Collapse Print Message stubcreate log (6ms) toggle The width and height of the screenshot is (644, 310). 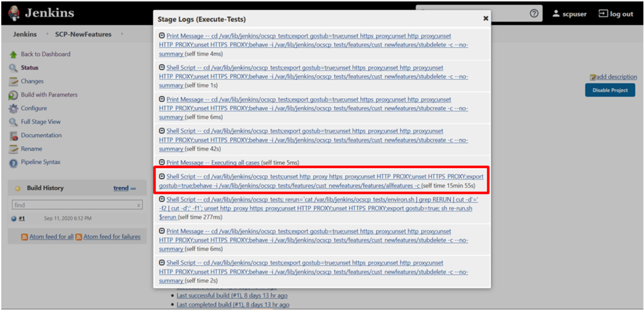coord(162,99)
